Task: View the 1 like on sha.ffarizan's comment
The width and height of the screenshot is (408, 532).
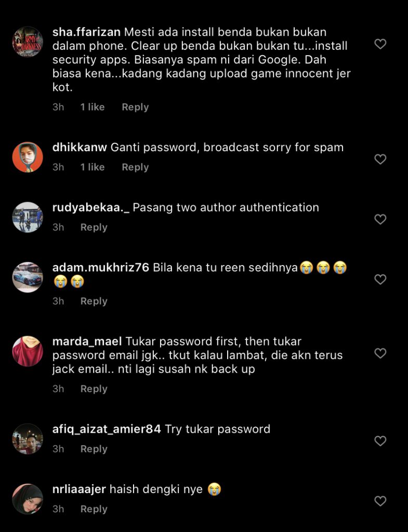Action: click(x=93, y=107)
